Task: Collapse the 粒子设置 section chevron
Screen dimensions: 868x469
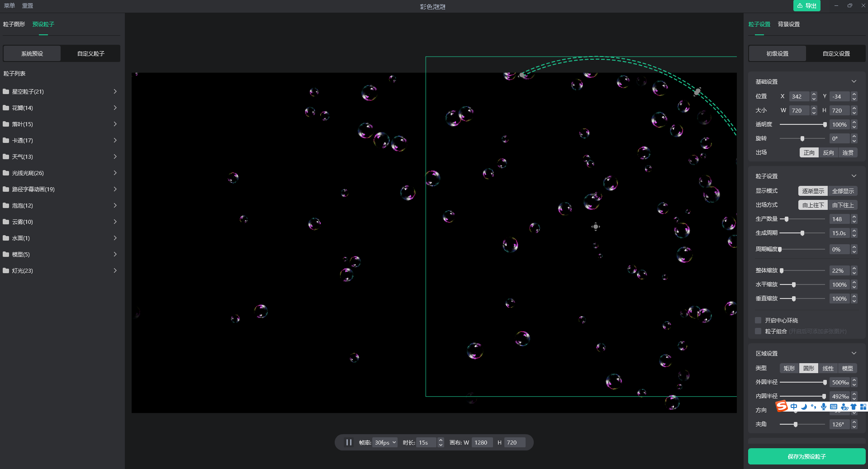Action: 854,176
